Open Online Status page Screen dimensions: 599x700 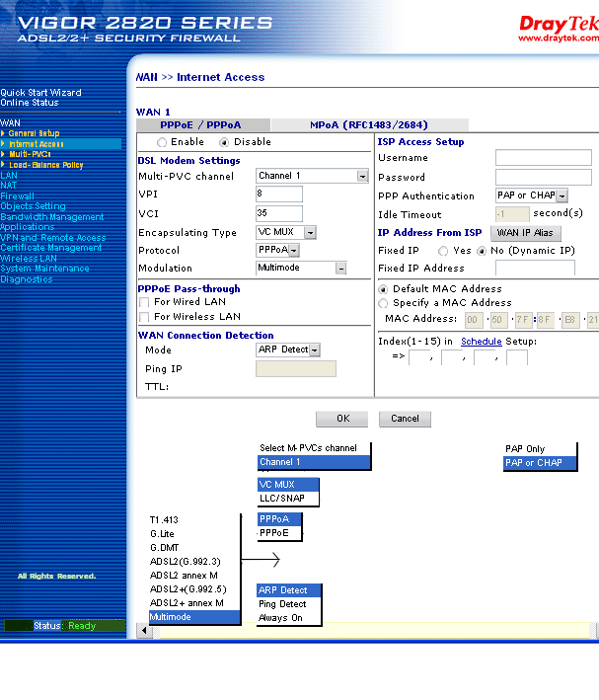(x=30, y=103)
